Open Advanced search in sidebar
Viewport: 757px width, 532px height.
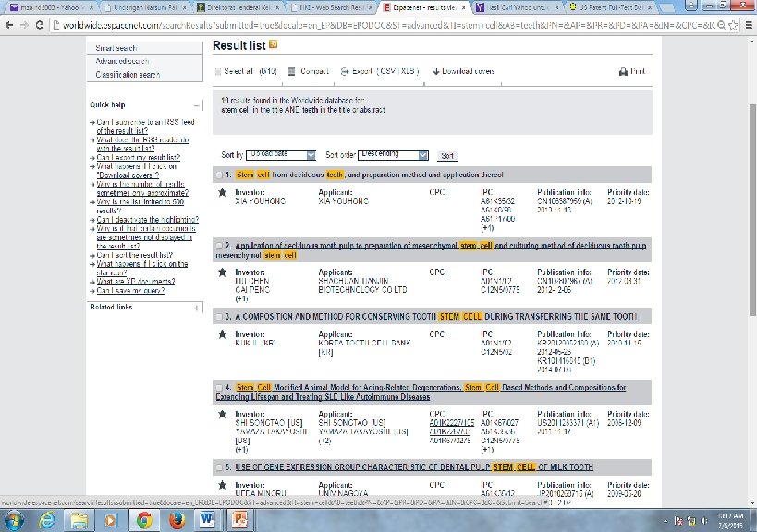(x=122, y=61)
